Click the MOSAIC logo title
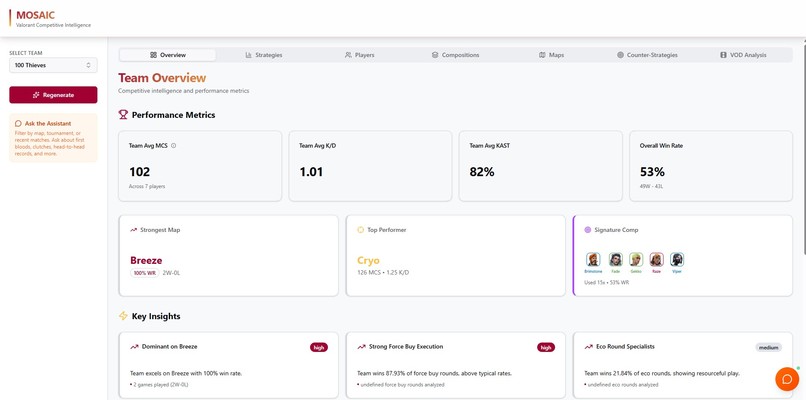806x400 pixels. [35, 15]
